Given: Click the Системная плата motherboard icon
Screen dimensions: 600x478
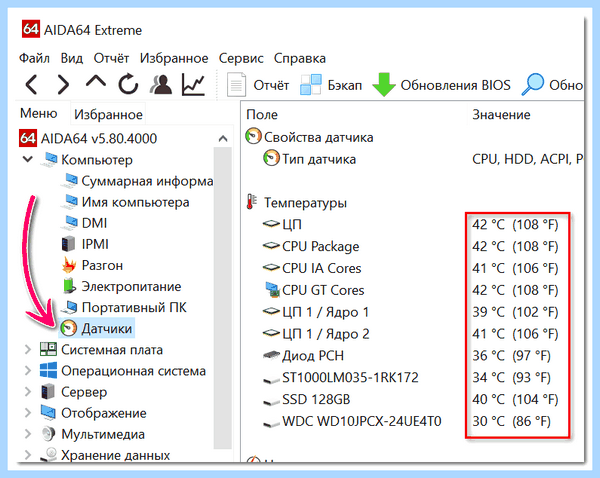Looking at the screenshot, I should [48, 349].
